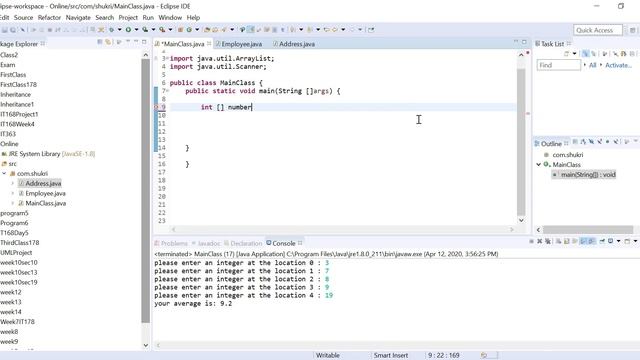Run the program with green Run icon

[128, 29]
